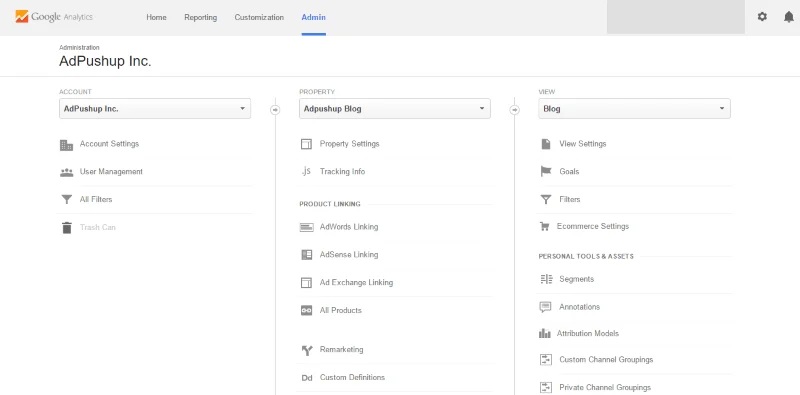The image size is (800, 395).
Task: Open the Custom Channel Groupings link
Action: coord(606,360)
